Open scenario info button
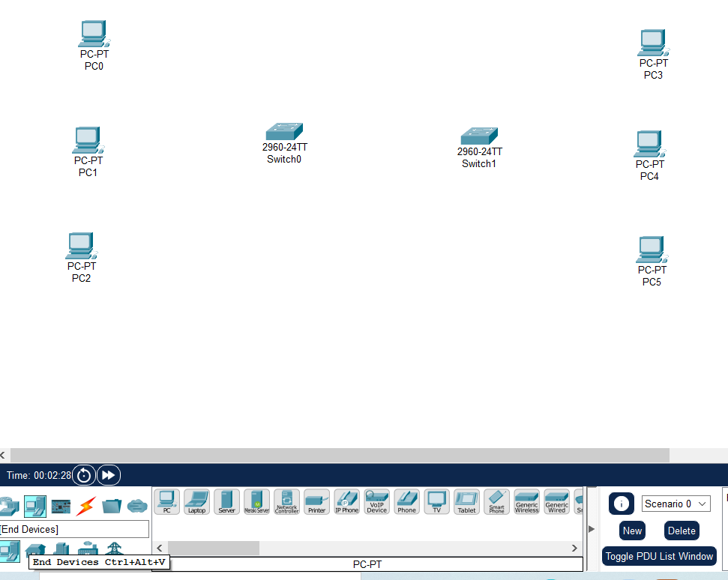The image size is (728, 580). click(x=621, y=504)
